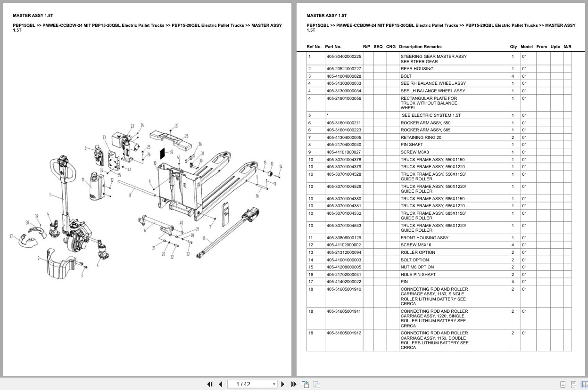Click RETAINING RING 20 description
The width and height of the screenshot is (588, 390).
[421, 138]
